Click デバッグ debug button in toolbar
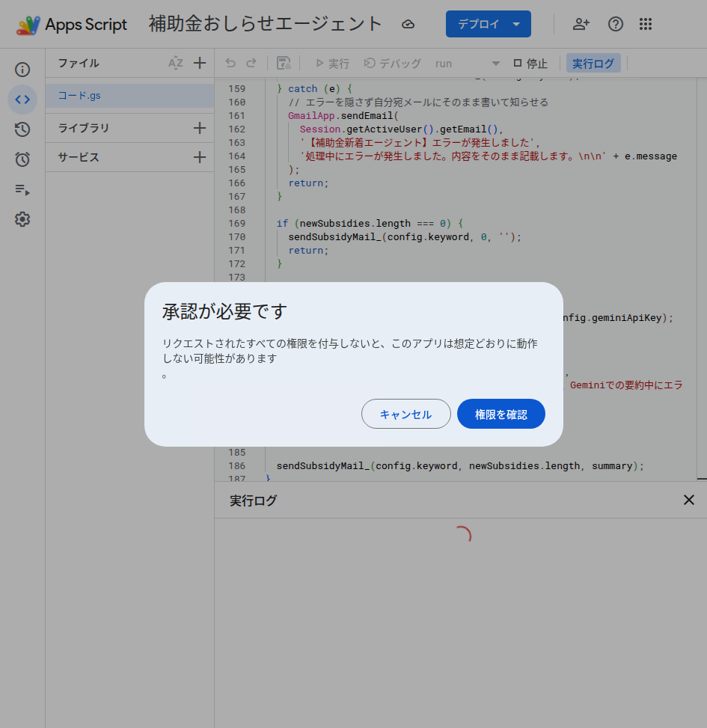707x728 pixels. 392,63
